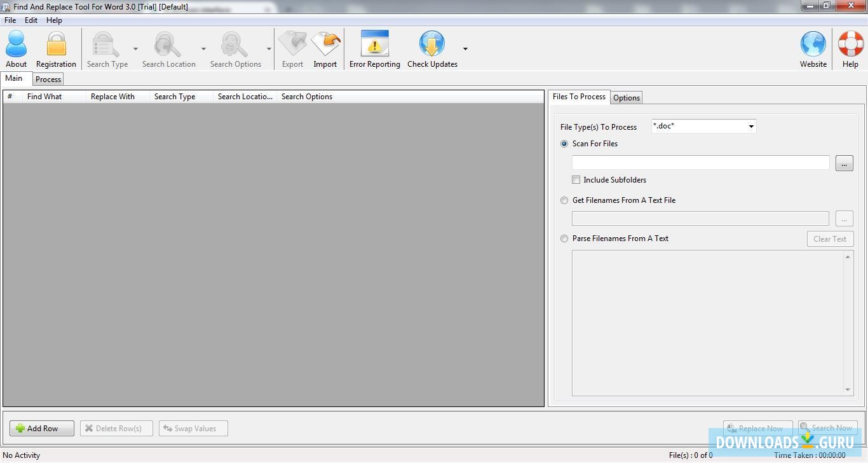Select Parse Filenames From A Text option
Screen dimensions: 868x463
pos(564,238)
